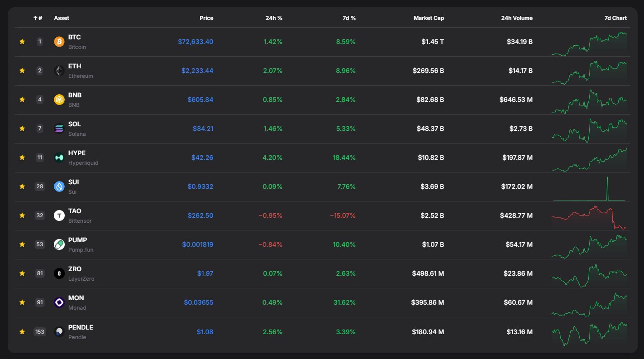Remove PENDLE from favorites via star
This screenshot has height=359, width=644.
pyautogui.click(x=22, y=332)
